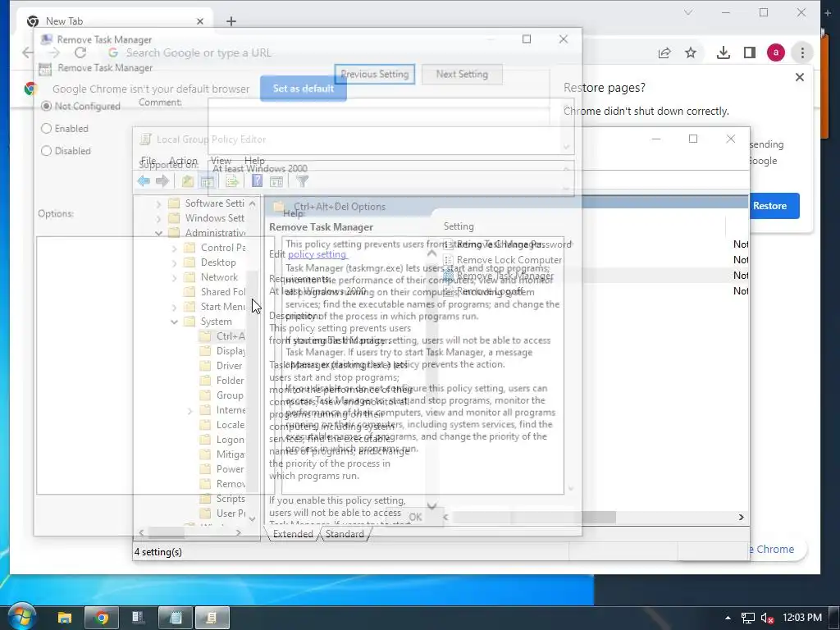Click OK in Remove Task Manager dialog

(x=415, y=517)
